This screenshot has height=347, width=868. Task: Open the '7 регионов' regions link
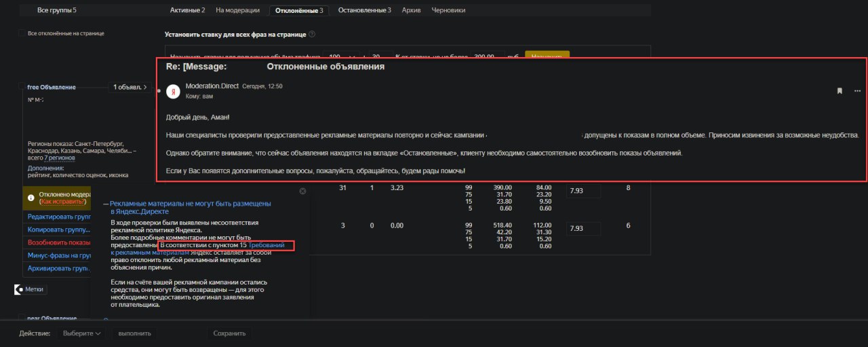(60, 158)
